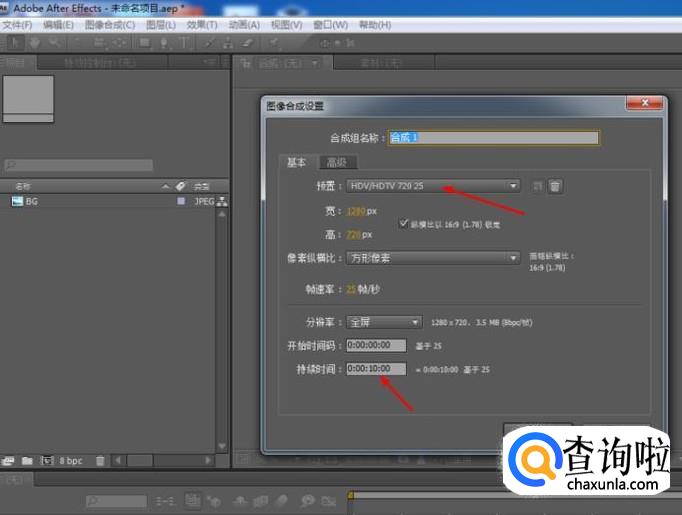682x515 pixels.
Task: Click the save preset icon beside preset dropdown
Action: 538,187
